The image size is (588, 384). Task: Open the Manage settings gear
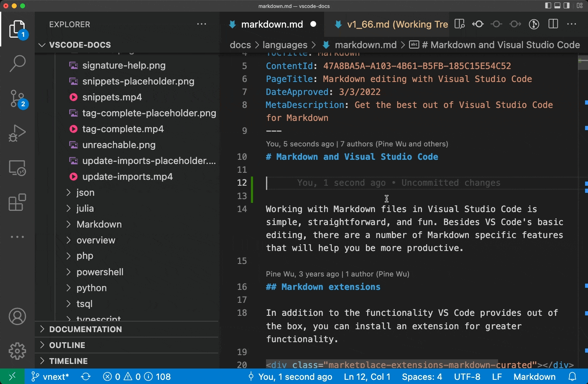coord(17,351)
